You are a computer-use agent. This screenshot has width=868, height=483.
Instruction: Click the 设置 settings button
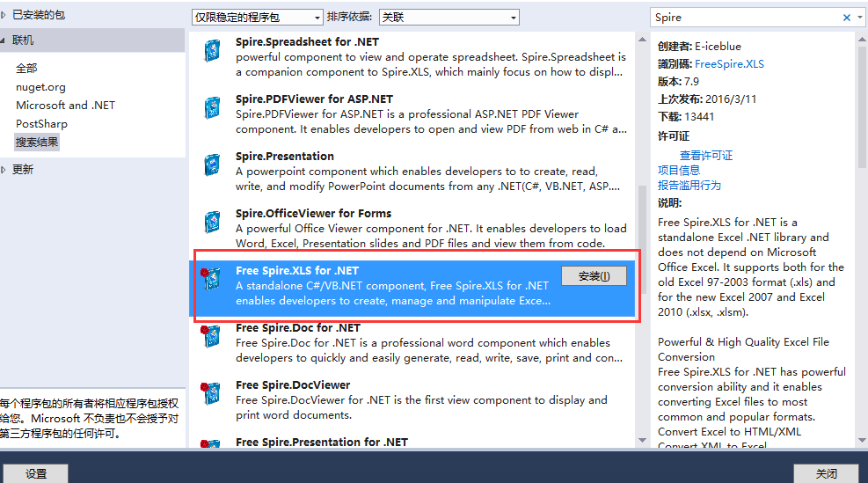tap(36, 473)
